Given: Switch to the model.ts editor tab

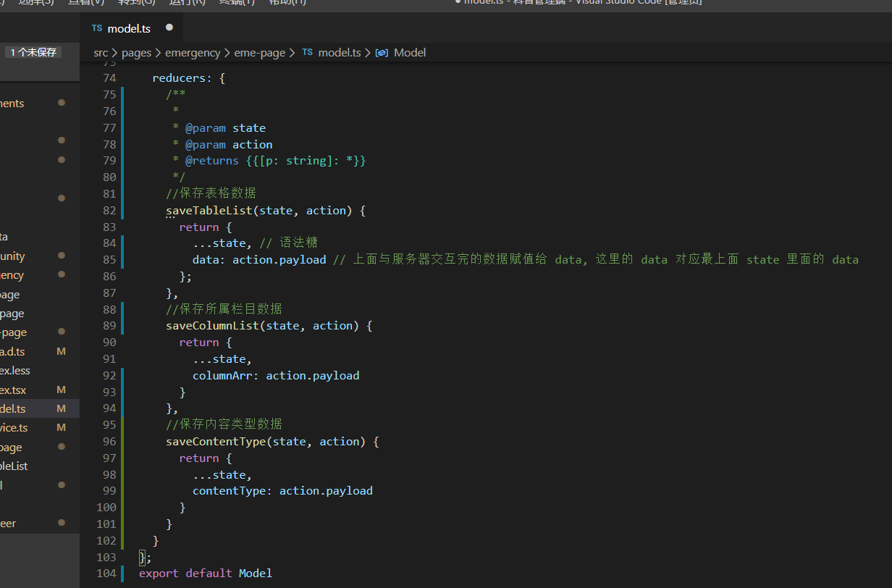Looking at the screenshot, I should pyautogui.click(x=130, y=28).
